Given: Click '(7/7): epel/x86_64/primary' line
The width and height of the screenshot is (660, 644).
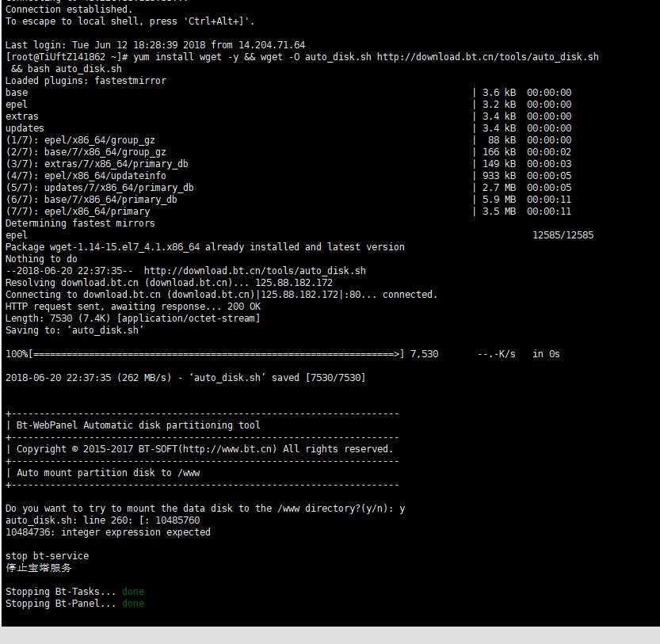Looking at the screenshot, I should point(78,211).
